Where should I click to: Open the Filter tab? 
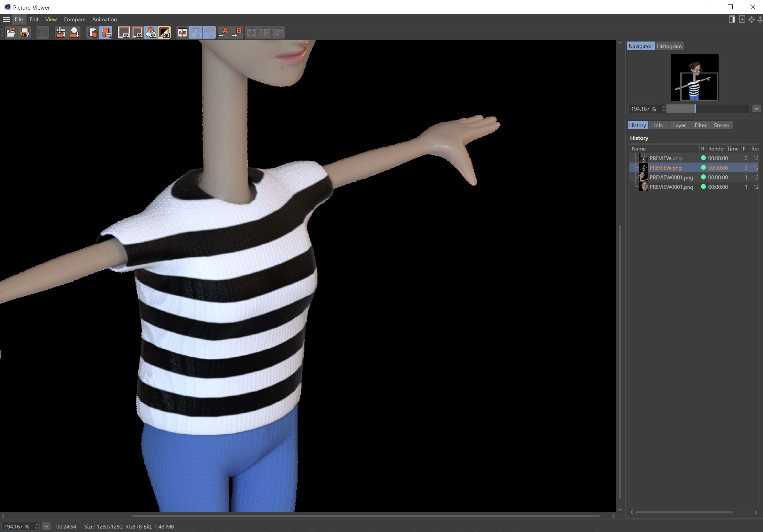tap(700, 125)
